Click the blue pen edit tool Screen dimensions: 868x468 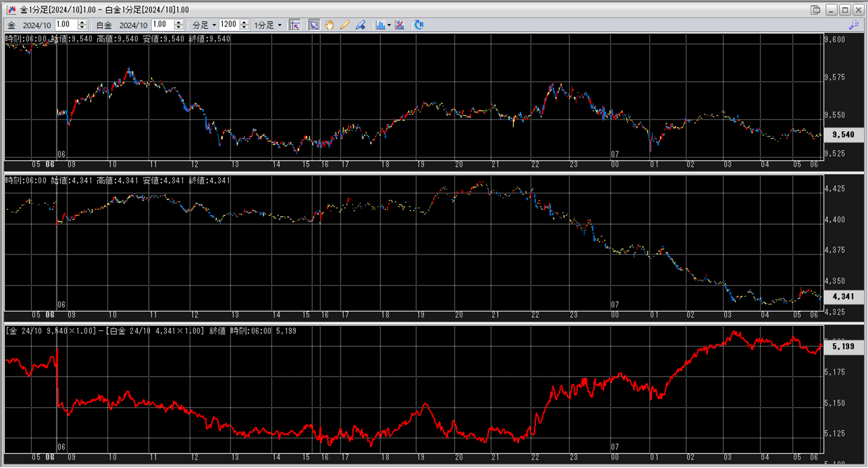(x=360, y=25)
